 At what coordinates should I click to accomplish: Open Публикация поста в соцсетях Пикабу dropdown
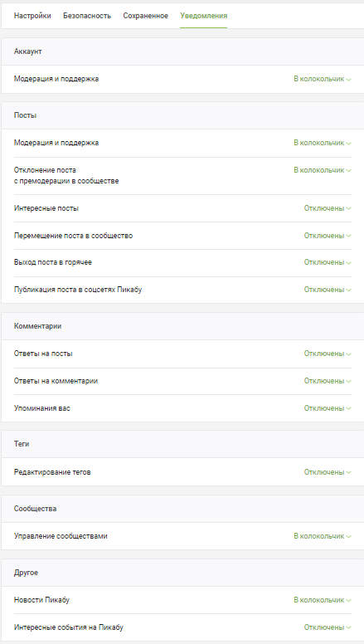[x=328, y=290]
